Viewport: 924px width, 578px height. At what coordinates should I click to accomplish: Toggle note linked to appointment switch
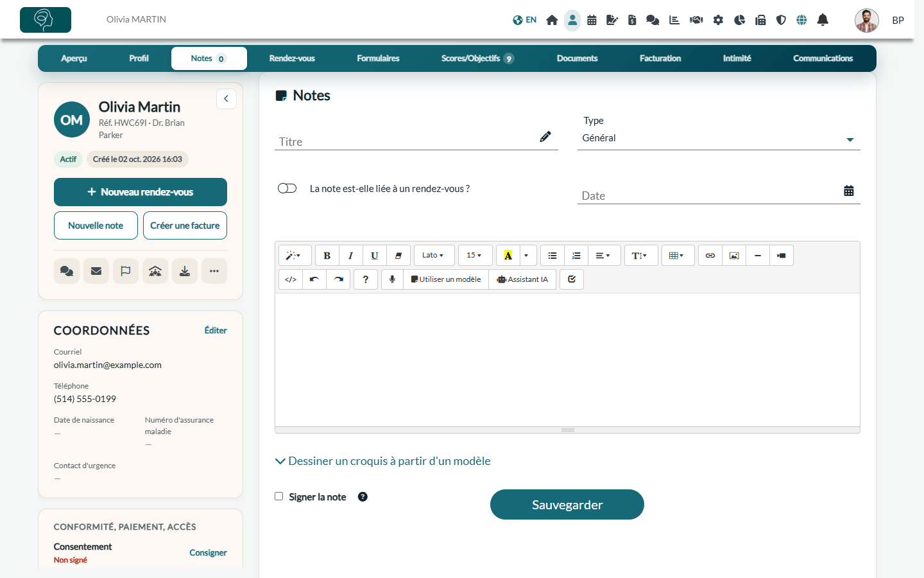tap(287, 188)
